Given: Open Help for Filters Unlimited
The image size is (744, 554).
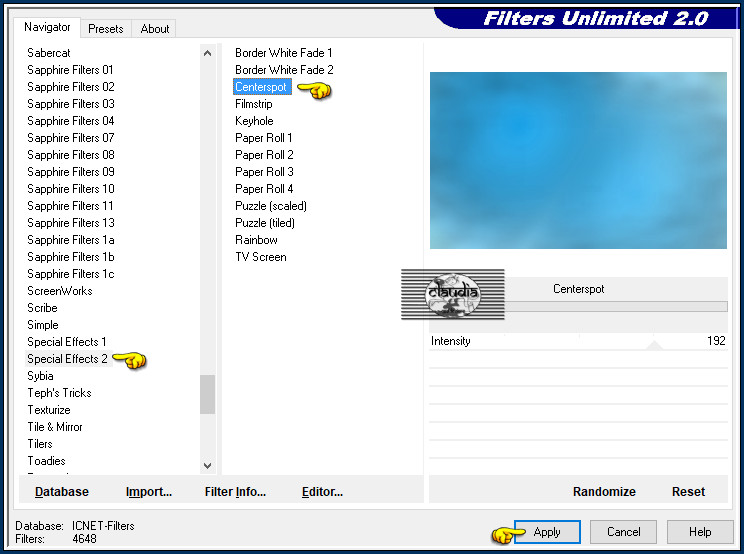Looking at the screenshot, I should point(700,532).
